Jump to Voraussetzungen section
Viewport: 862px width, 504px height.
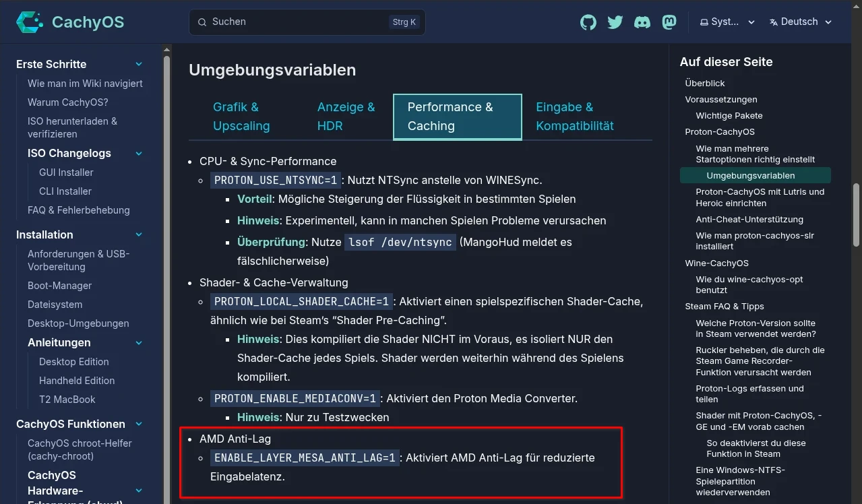coord(721,100)
